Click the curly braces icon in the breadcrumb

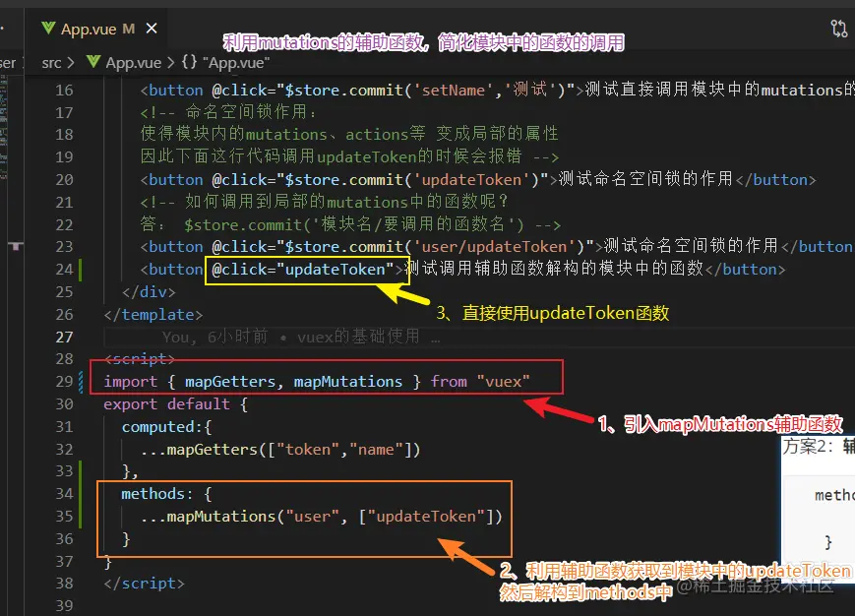[x=189, y=62]
